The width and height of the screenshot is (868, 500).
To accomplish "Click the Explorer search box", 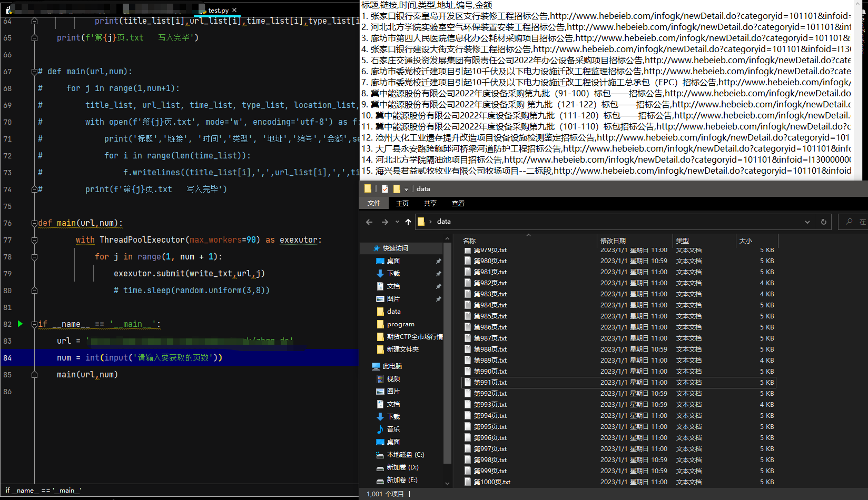I will pyautogui.click(x=852, y=222).
